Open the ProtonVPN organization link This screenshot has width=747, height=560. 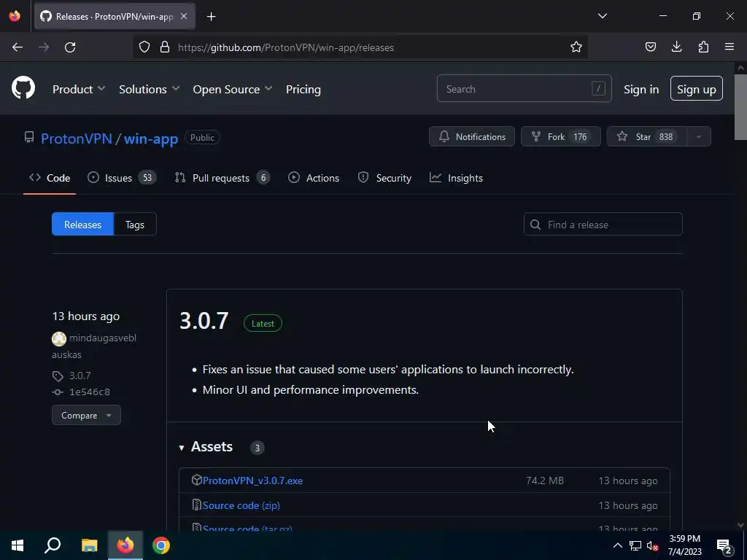tap(76, 139)
